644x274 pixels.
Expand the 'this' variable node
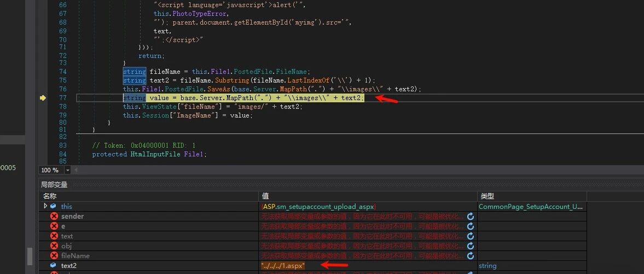45,206
